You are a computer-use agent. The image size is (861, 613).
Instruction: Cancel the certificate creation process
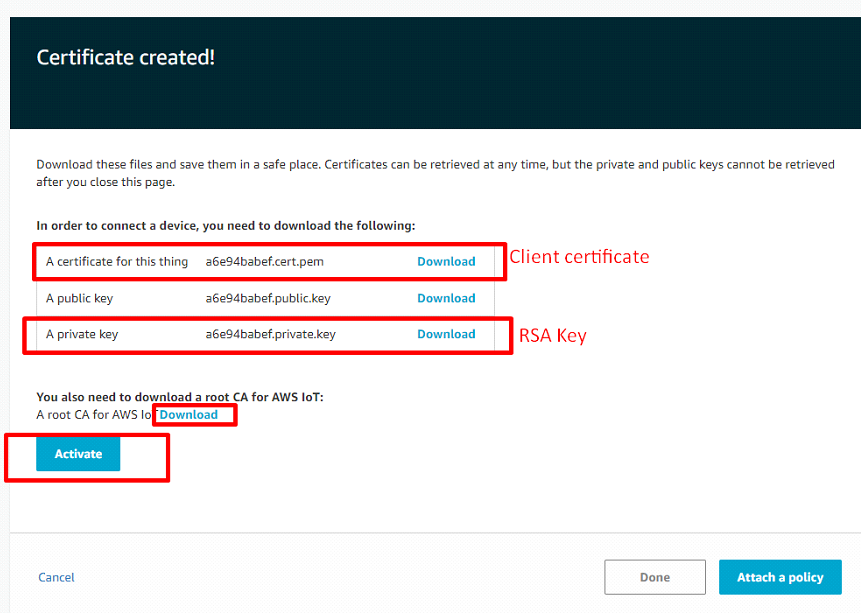pos(56,577)
